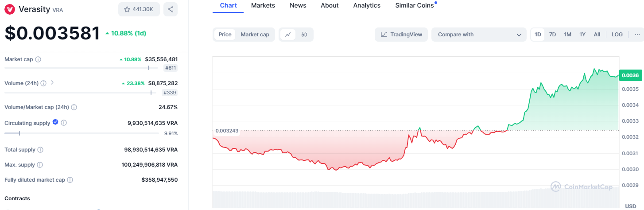The image size is (644, 210).
Task: Click $358,947,550 fully diluted value
Action: click(159, 180)
